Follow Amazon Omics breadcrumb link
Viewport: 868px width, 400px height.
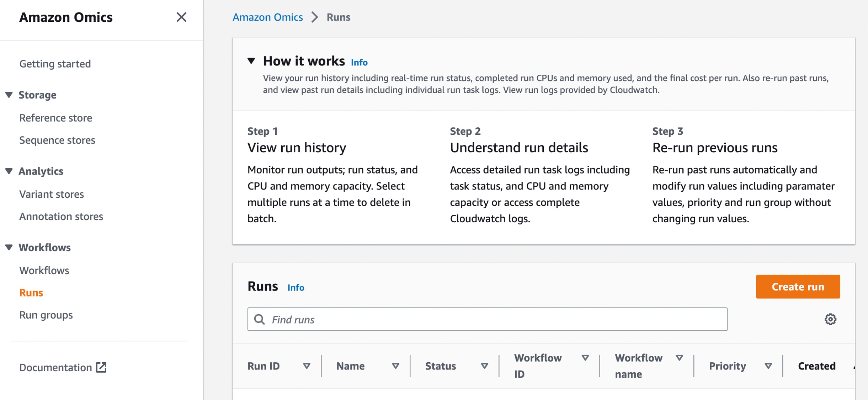pos(267,17)
